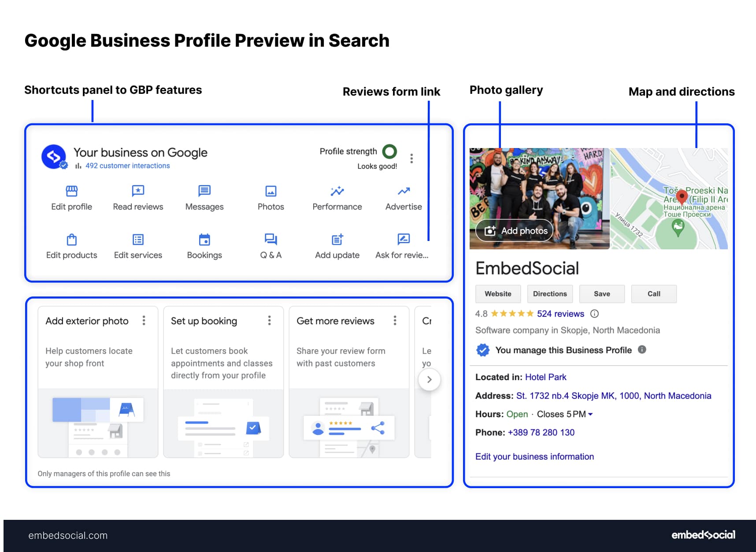Viewport: 756px width, 552px height.
Task: Click the Photos shortcut icon
Action: point(270,191)
